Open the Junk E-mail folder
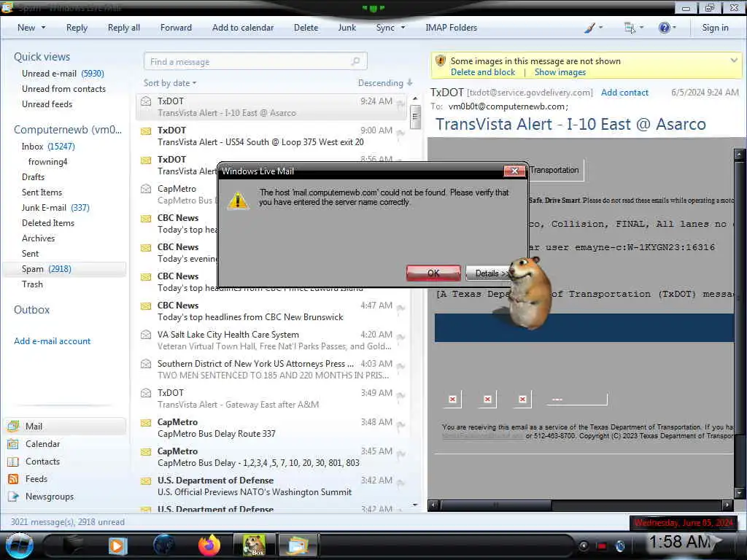747x560 pixels. pyautogui.click(x=55, y=208)
